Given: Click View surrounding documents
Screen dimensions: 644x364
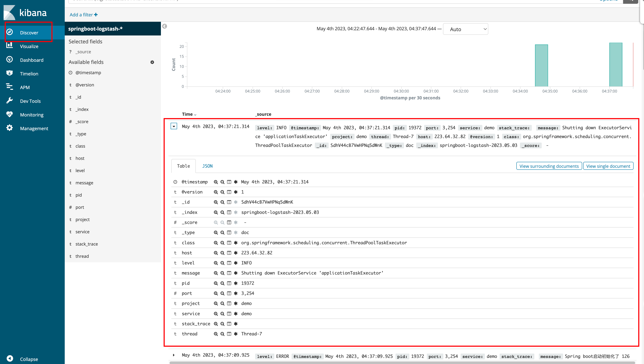Looking at the screenshot, I should tap(549, 166).
